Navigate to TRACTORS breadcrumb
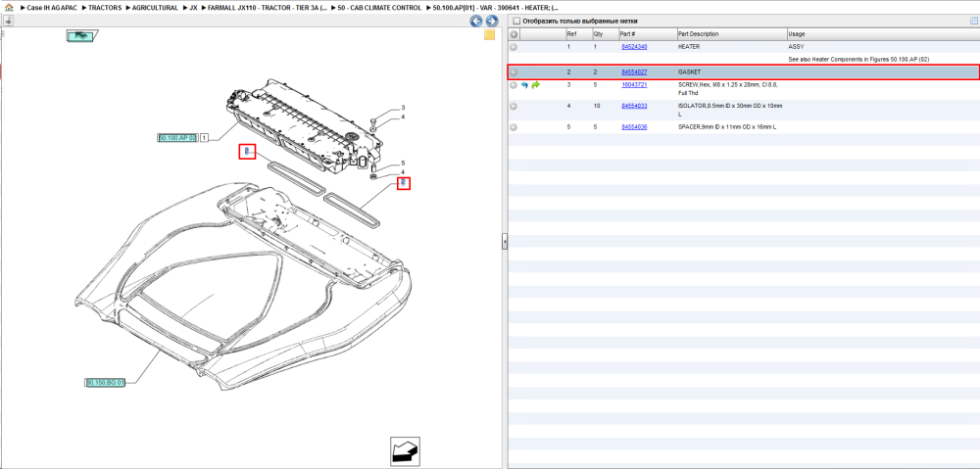 tap(105, 8)
